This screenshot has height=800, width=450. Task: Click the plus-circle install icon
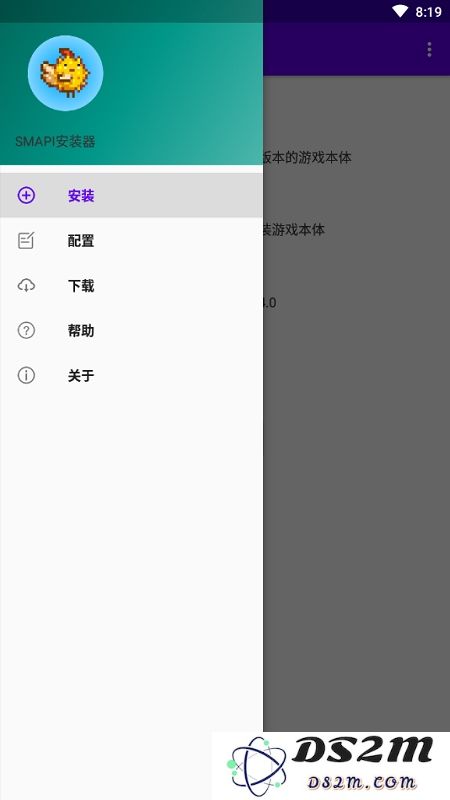26,195
